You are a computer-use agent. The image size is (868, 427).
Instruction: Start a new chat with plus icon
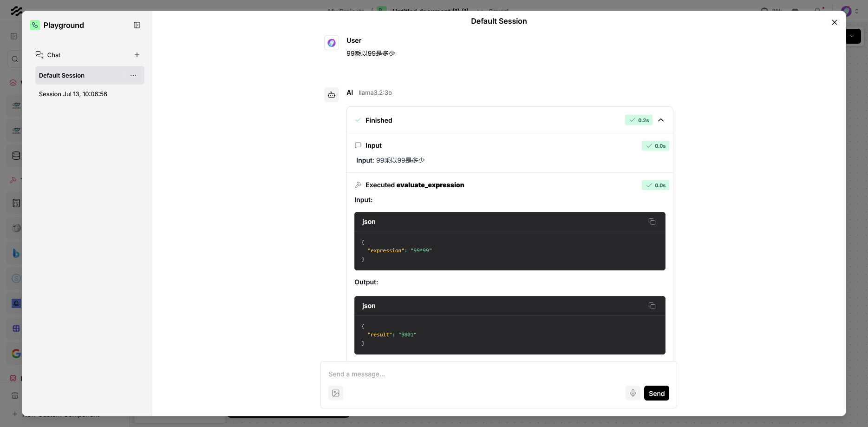coord(137,55)
